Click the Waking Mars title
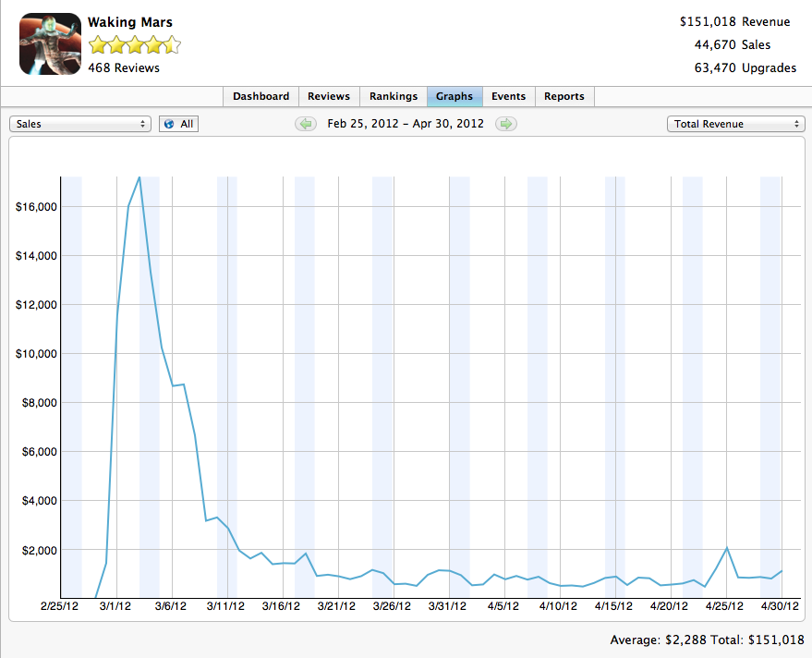The height and width of the screenshot is (658, 812). pos(130,22)
